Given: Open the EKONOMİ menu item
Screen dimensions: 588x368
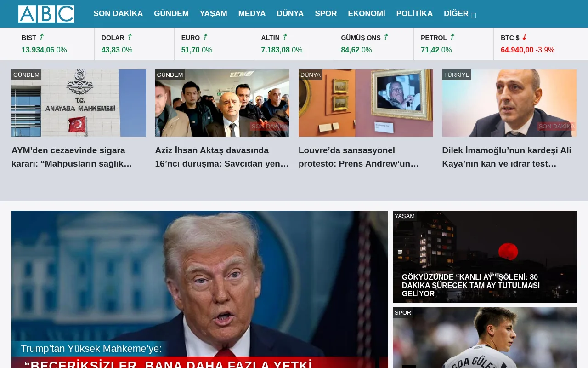Looking at the screenshot, I should 367,13.
